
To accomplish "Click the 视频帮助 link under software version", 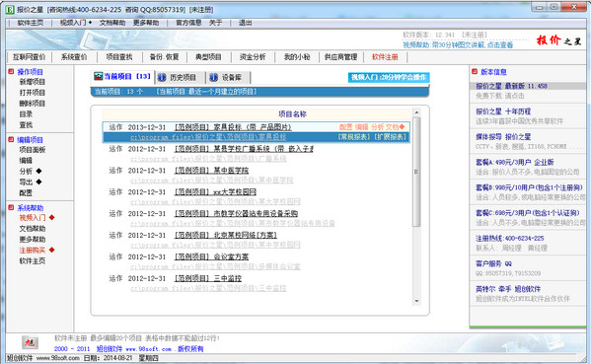I will pos(458,44).
